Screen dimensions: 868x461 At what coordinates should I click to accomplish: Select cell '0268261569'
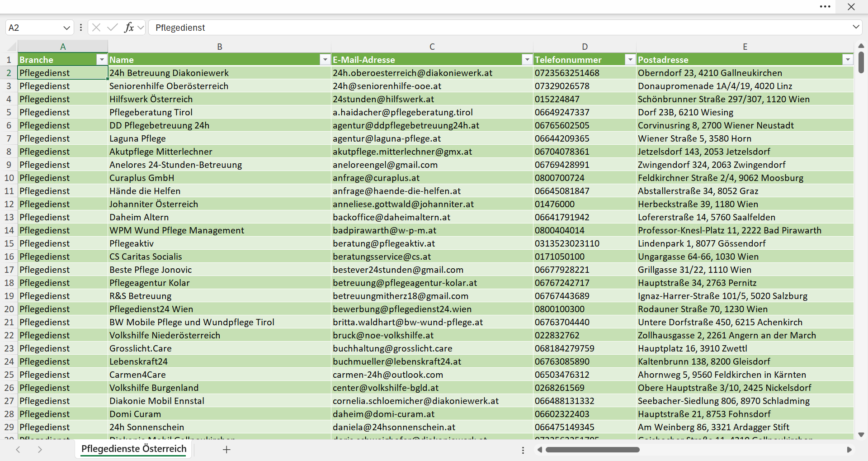585,388
